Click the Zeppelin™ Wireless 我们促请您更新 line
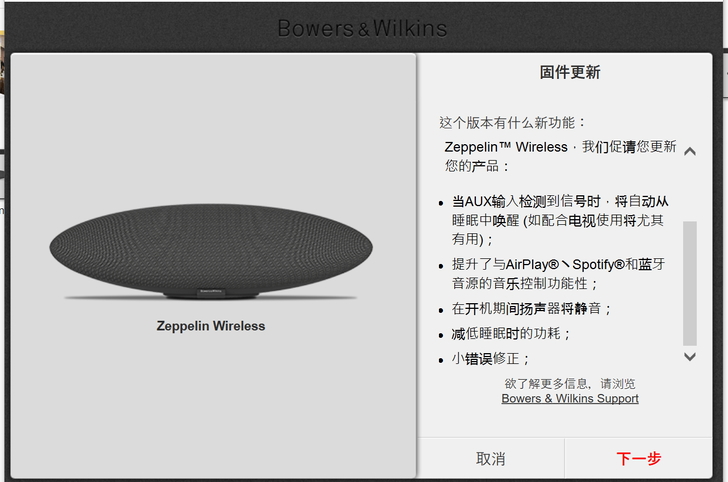Viewport: 728px width, 482px height. coord(560,147)
